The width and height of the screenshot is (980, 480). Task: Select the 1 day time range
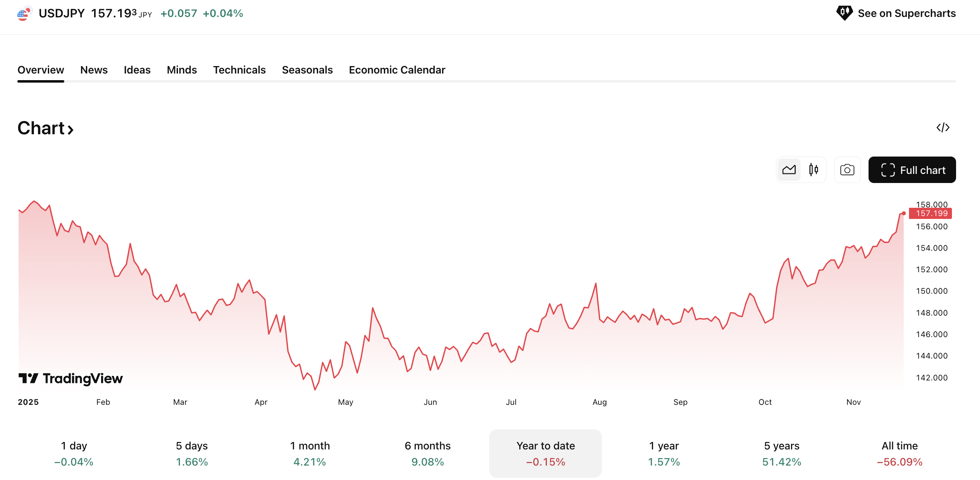click(x=74, y=453)
